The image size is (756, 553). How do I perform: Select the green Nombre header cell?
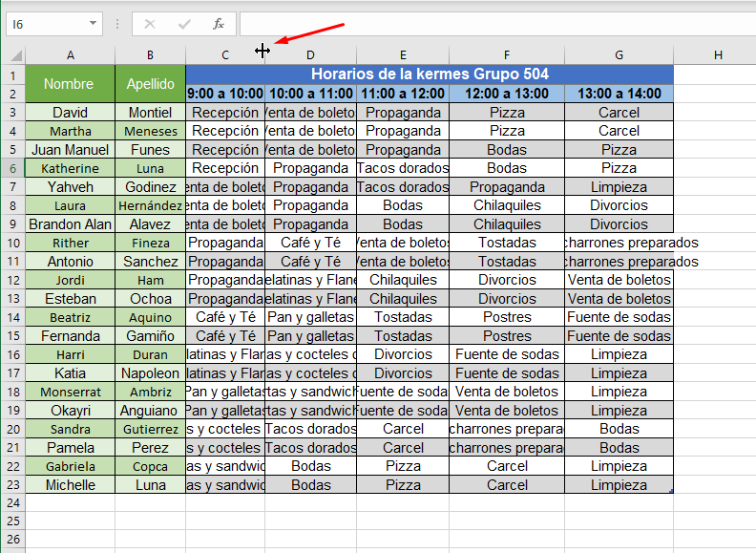point(71,84)
